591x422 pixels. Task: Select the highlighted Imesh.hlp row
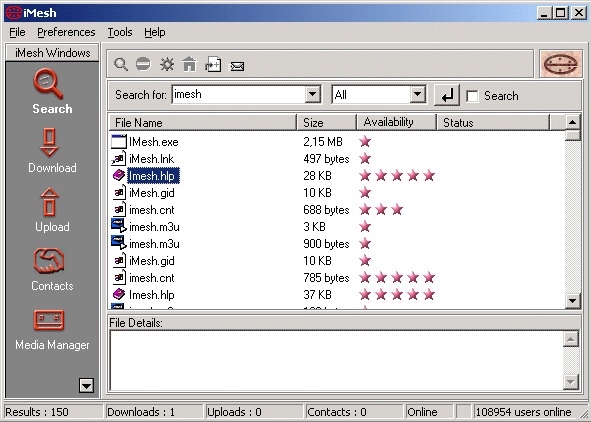(x=152, y=176)
